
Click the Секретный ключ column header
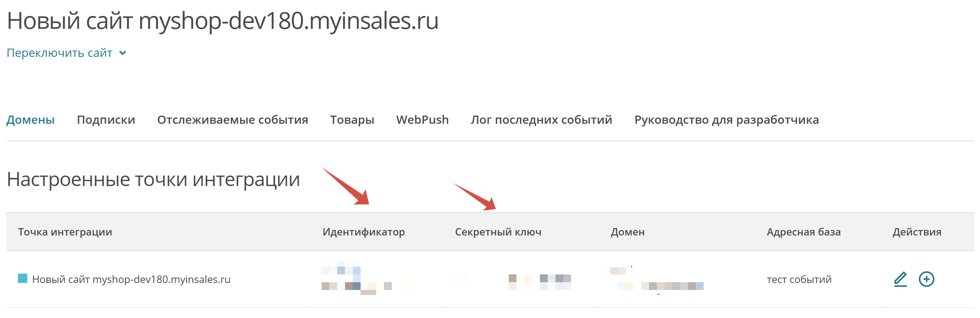[x=498, y=232]
